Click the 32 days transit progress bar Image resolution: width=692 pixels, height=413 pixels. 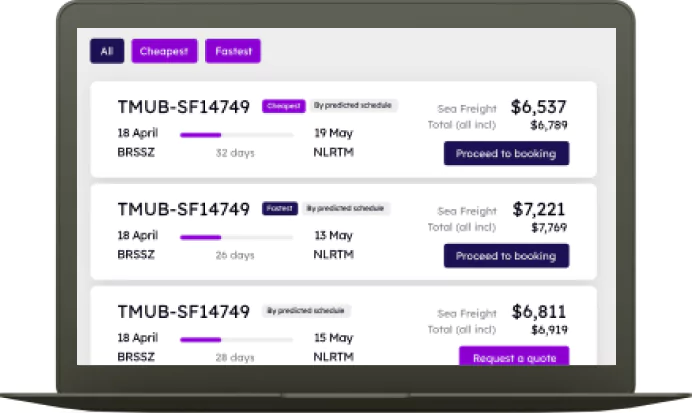[237, 135]
